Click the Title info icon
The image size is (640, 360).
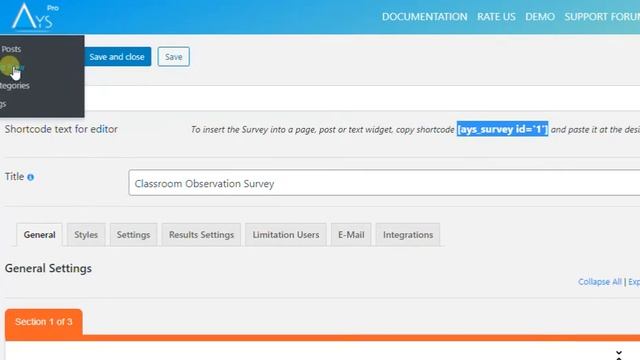click(x=31, y=177)
